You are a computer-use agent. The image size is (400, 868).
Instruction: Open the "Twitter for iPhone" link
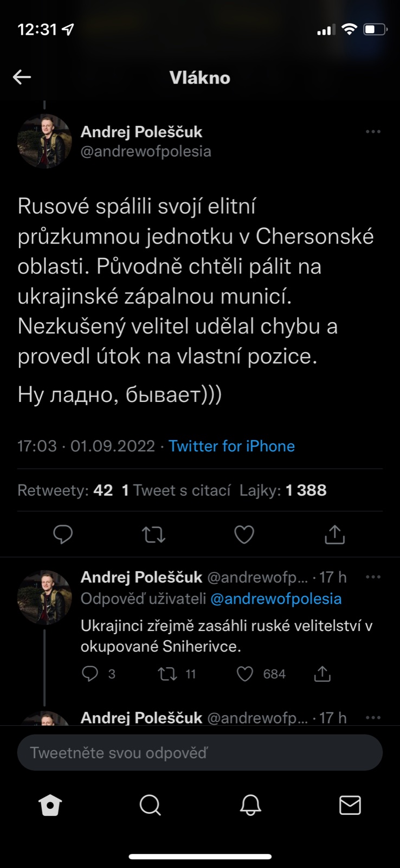click(x=231, y=446)
